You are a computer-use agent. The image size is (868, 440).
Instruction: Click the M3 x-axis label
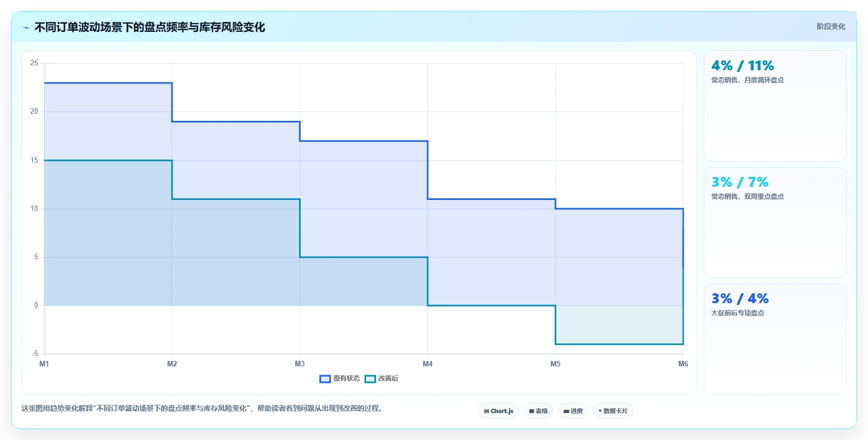(x=300, y=364)
